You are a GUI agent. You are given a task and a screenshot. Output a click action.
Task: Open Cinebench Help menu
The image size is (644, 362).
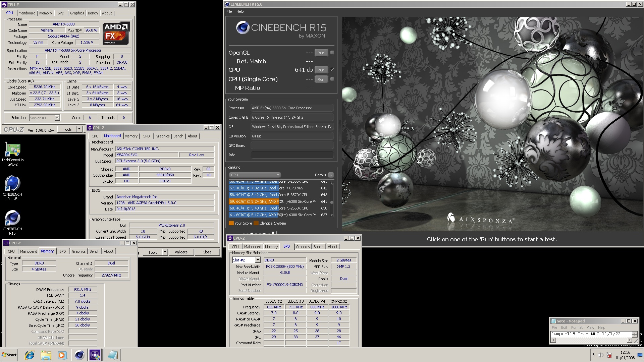point(240,11)
